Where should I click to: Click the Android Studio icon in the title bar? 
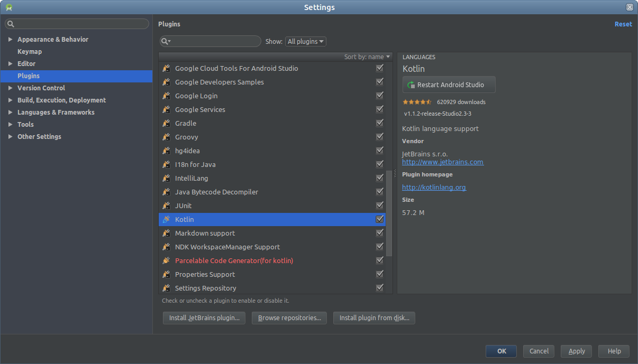pos(7,7)
